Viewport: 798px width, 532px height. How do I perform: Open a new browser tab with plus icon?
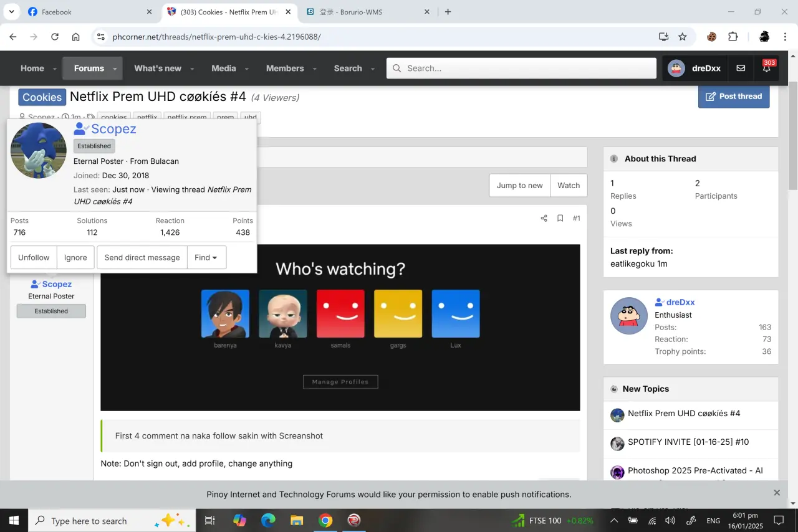(x=448, y=12)
